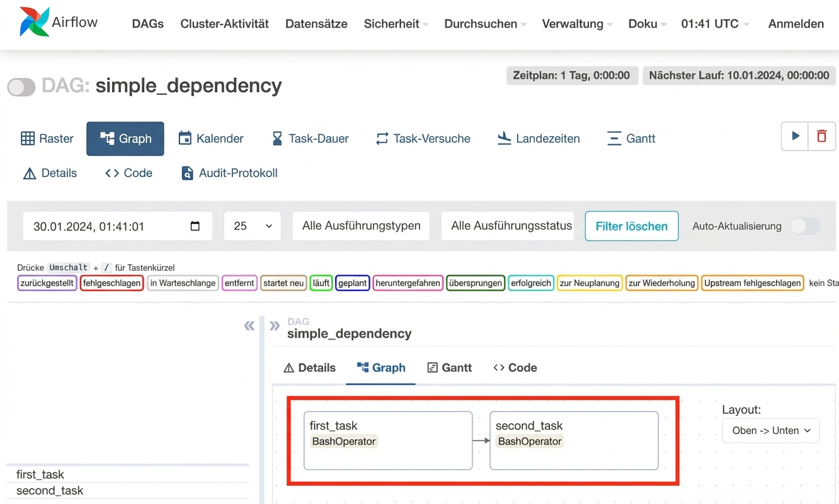Image resolution: width=839 pixels, height=504 pixels.
Task: Select the blue Graph view button
Action: coord(125,139)
